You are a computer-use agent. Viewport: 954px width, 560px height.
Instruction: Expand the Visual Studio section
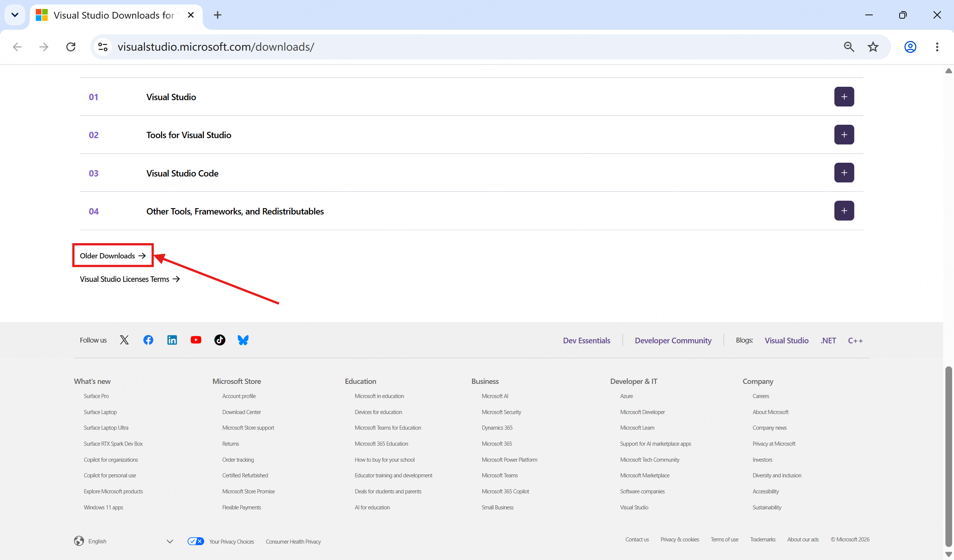coord(844,96)
